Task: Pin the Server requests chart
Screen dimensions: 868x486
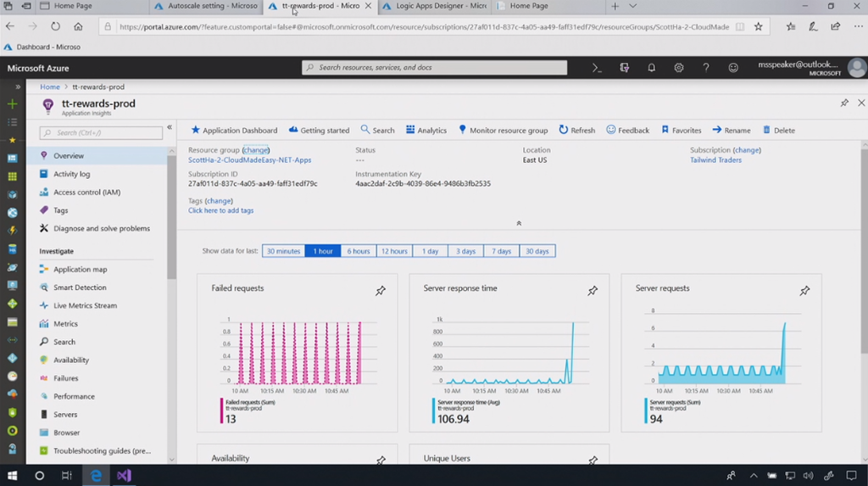Action: 804,291
